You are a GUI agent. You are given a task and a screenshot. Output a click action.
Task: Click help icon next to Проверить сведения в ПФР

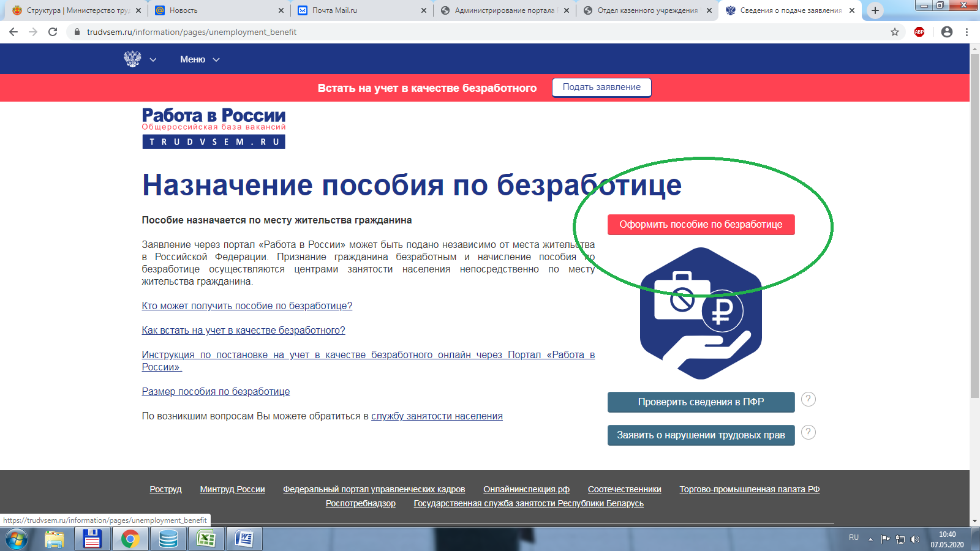pyautogui.click(x=809, y=399)
